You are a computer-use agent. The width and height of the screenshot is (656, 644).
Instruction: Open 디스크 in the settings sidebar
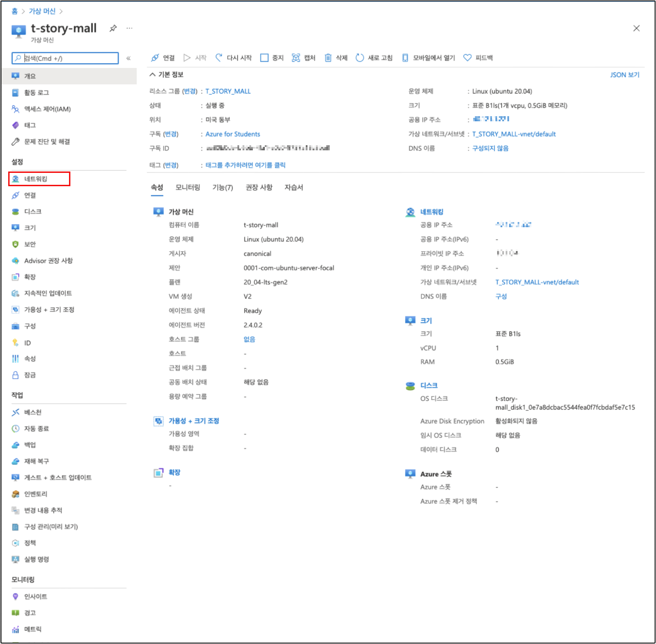pos(33,211)
